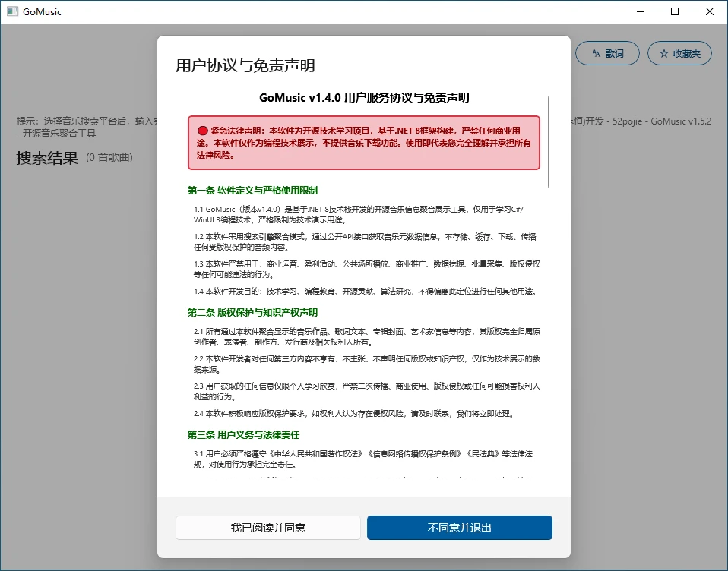Click the star icon in 收藏夹
The width and height of the screenshot is (728, 571).
(x=664, y=53)
